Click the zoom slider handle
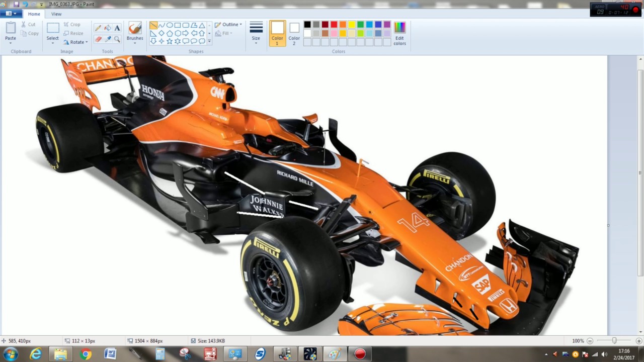Image resolution: width=644 pixels, height=362 pixels. click(x=614, y=341)
